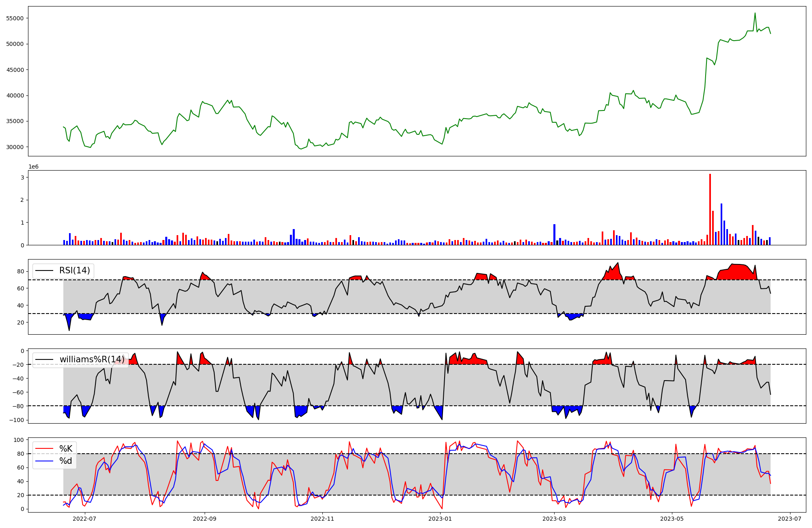Click the 2023-05 x-axis tick label
Viewport: 812px width, 528px height.
click(672, 519)
